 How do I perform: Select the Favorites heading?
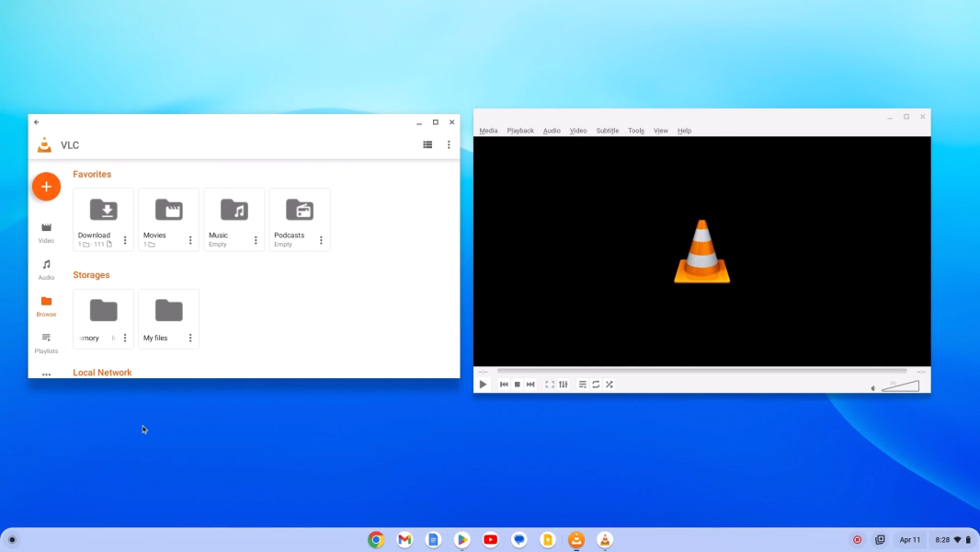(92, 175)
